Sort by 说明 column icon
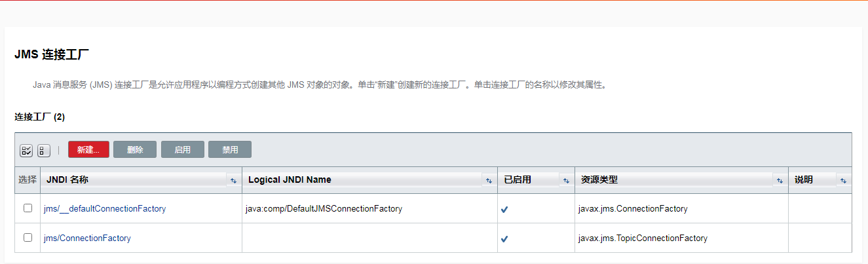Image resolution: width=868 pixels, height=264 pixels. pyautogui.click(x=843, y=180)
